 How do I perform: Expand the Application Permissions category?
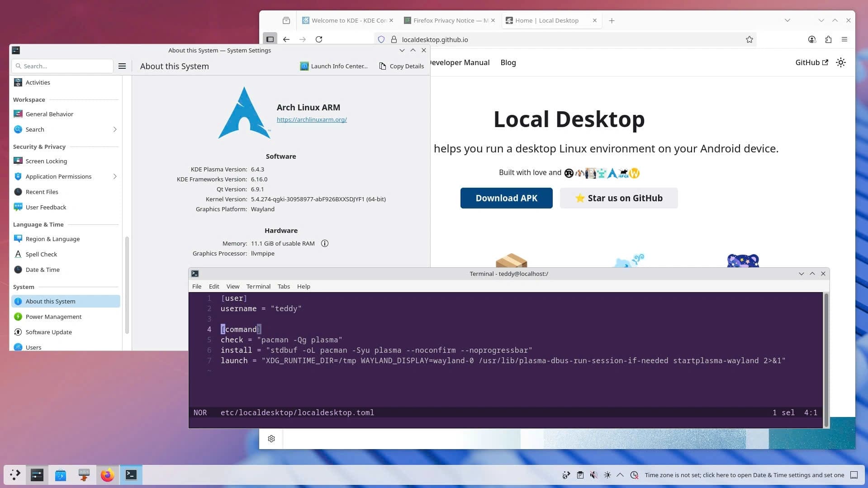click(115, 176)
